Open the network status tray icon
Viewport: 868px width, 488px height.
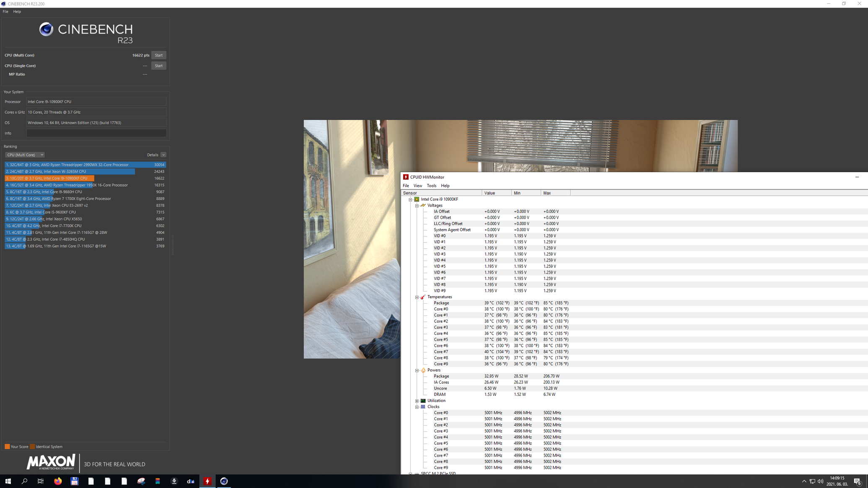812,481
